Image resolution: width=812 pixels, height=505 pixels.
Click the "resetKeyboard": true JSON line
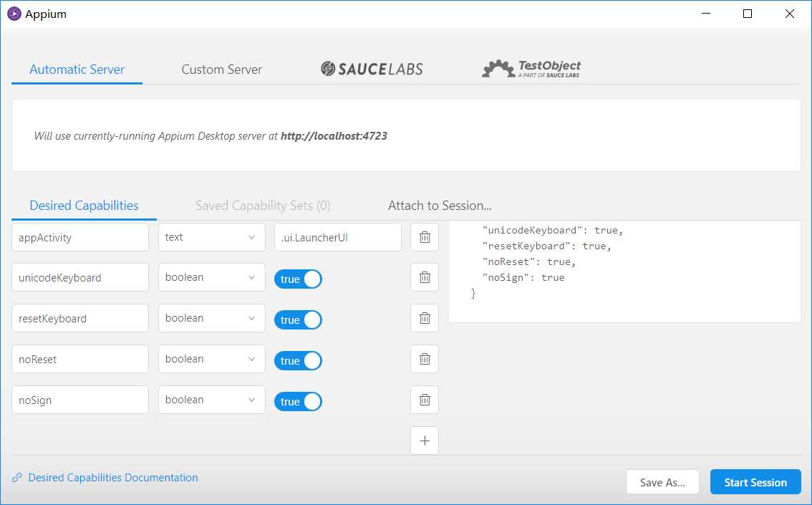coord(547,246)
